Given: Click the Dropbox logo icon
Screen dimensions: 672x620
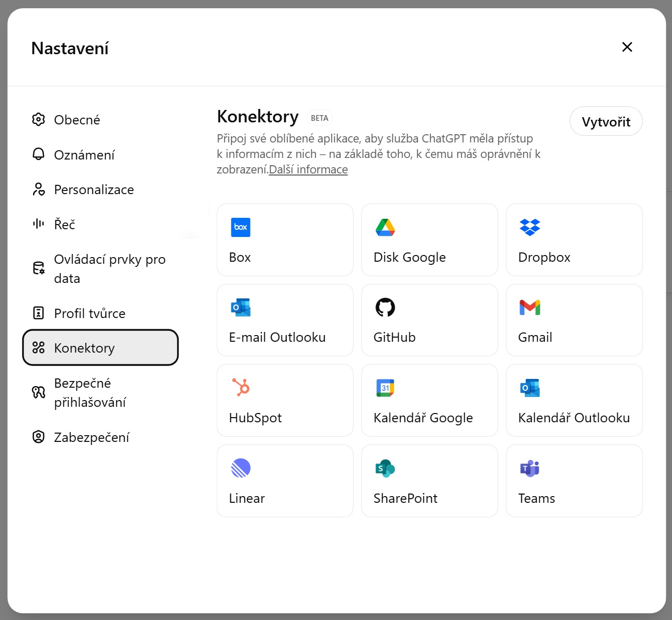Looking at the screenshot, I should [530, 227].
